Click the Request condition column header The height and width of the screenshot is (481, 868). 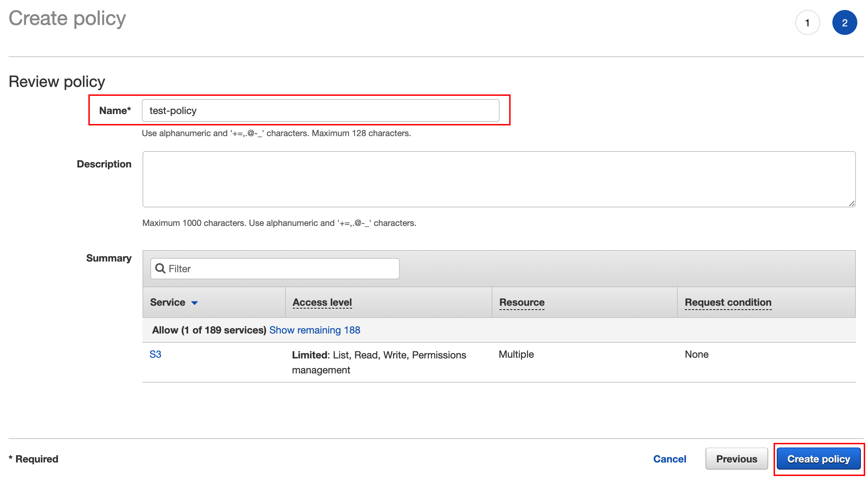(x=728, y=302)
